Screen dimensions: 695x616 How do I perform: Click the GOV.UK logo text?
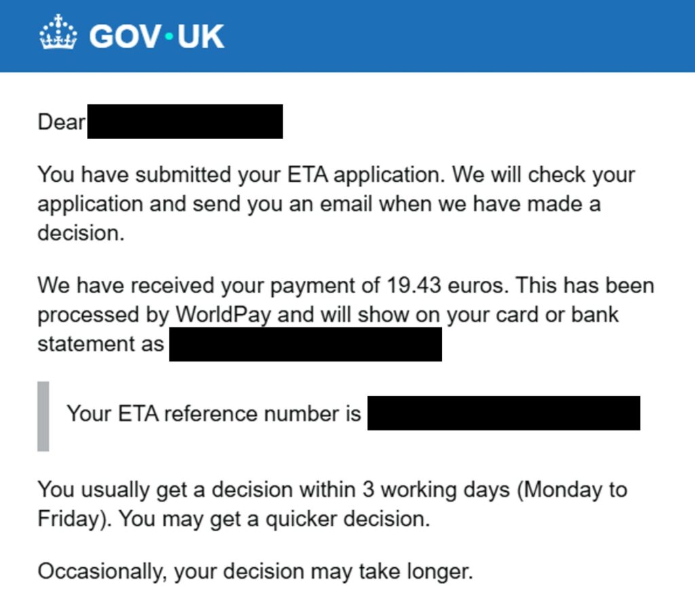157,36
